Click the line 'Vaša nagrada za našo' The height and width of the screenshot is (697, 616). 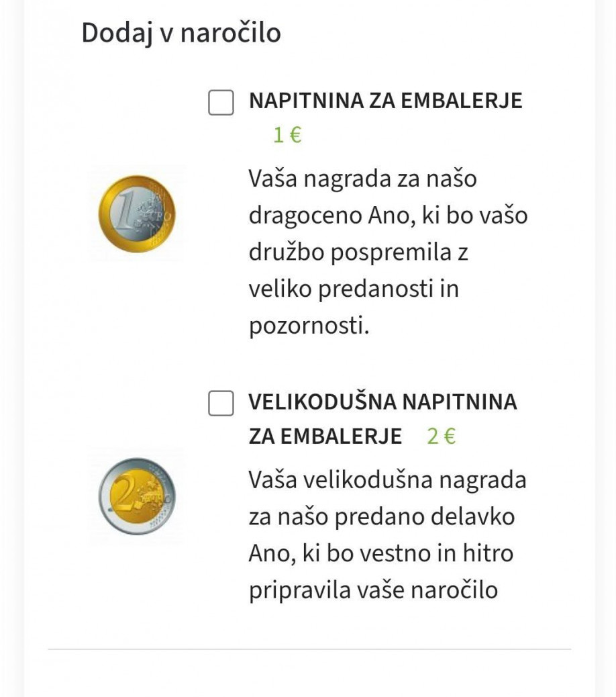point(362,179)
